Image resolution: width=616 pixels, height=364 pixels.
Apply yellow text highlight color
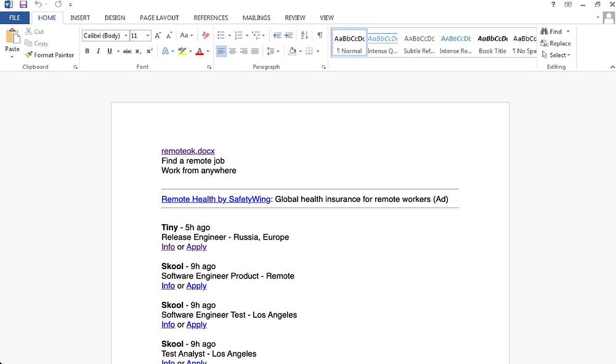pos(182,51)
